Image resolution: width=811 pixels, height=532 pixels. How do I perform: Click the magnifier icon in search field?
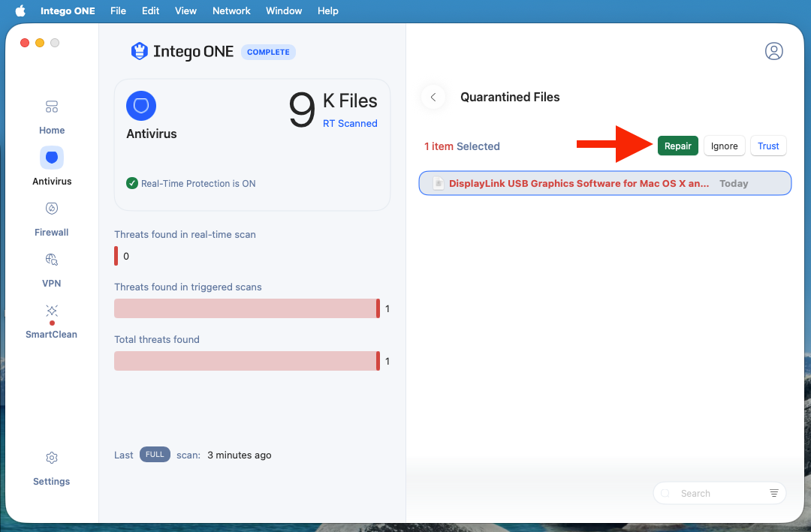665,493
